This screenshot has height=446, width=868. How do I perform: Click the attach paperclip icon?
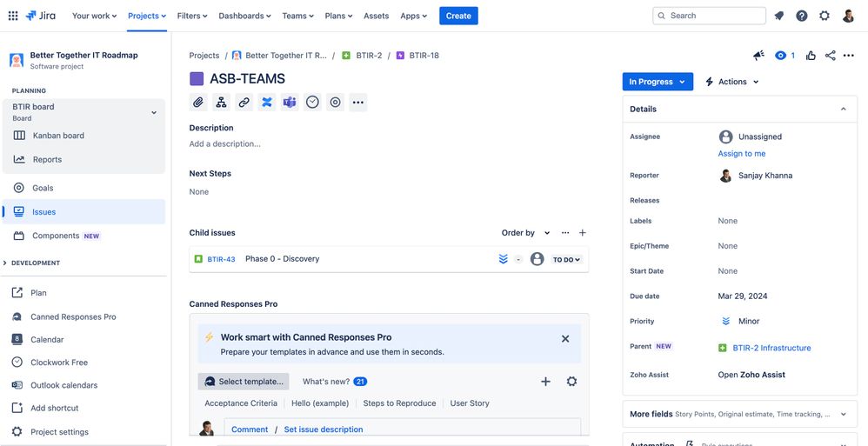[x=198, y=103]
